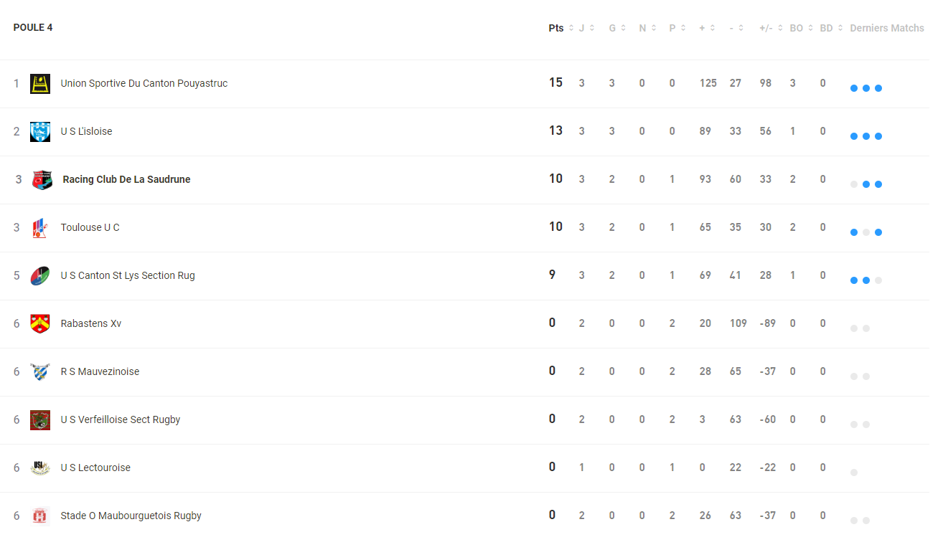Screen dimensions: 943x560
Task: Click the Rabastens Xv red and yellow crest
Action: (40, 324)
